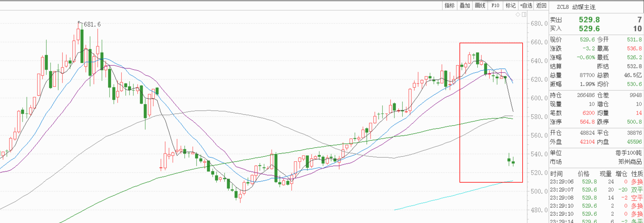
Task: Click the 600.0 price axis label
Action: pyautogui.click(x=539, y=98)
